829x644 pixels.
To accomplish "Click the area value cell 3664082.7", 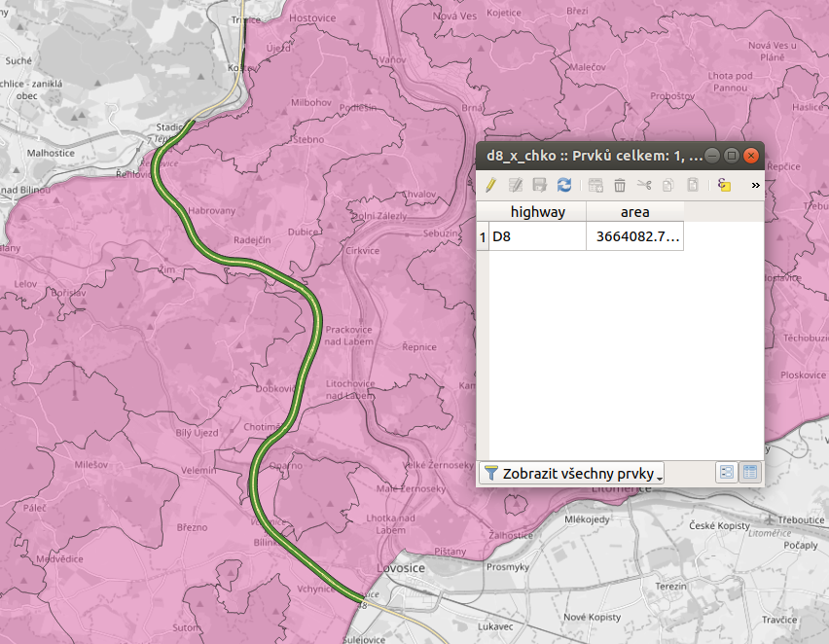I will pos(634,236).
